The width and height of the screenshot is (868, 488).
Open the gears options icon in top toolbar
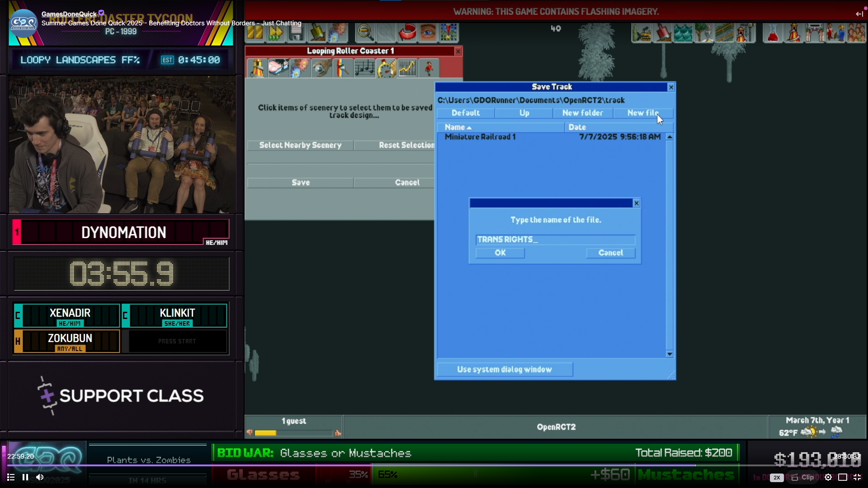click(338, 33)
